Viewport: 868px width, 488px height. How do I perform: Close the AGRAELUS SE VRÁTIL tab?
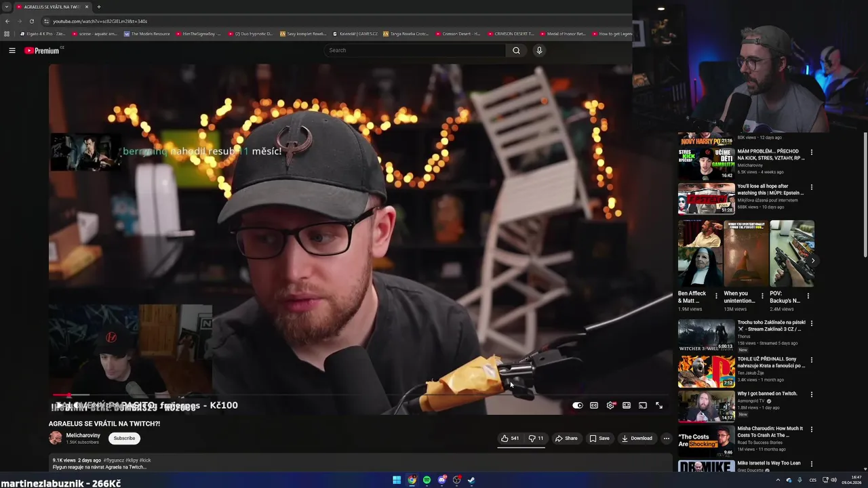click(87, 7)
